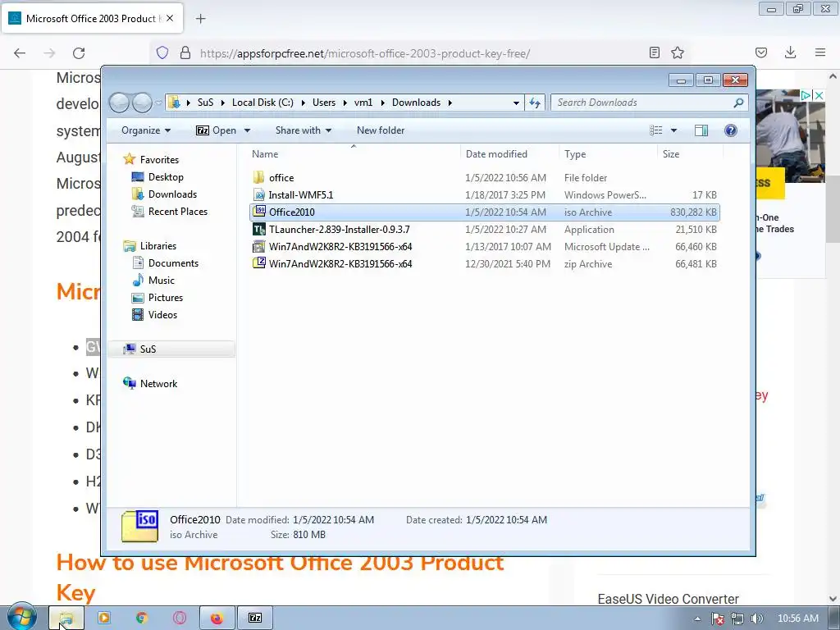Bookmark this page with the star icon
The height and width of the screenshot is (630, 840).
678,52
